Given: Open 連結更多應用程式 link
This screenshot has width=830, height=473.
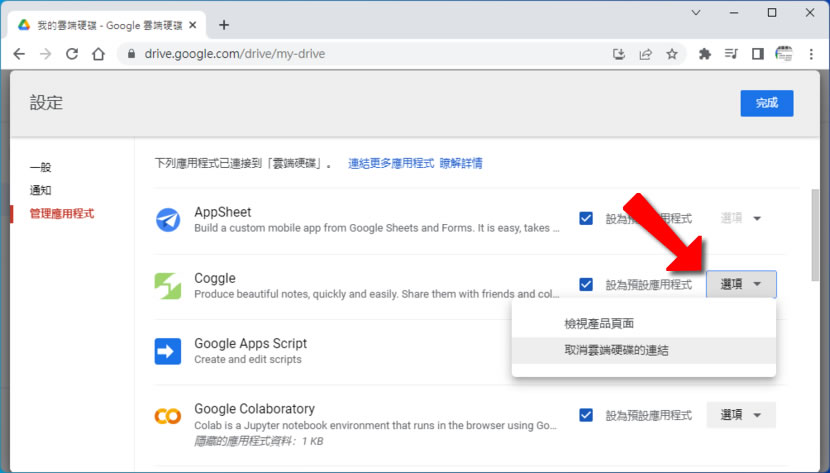Looking at the screenshot, I should pyautogui.click(x=391, y=163).
